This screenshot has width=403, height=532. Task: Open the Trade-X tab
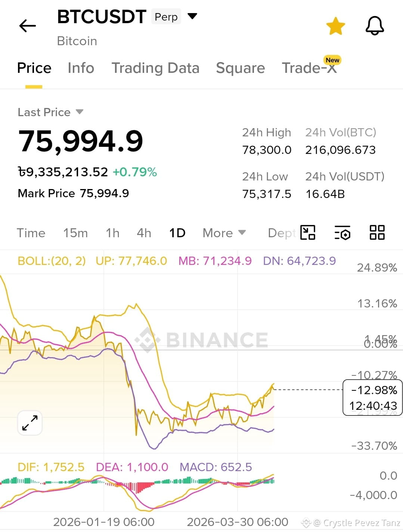click(310, 67)
